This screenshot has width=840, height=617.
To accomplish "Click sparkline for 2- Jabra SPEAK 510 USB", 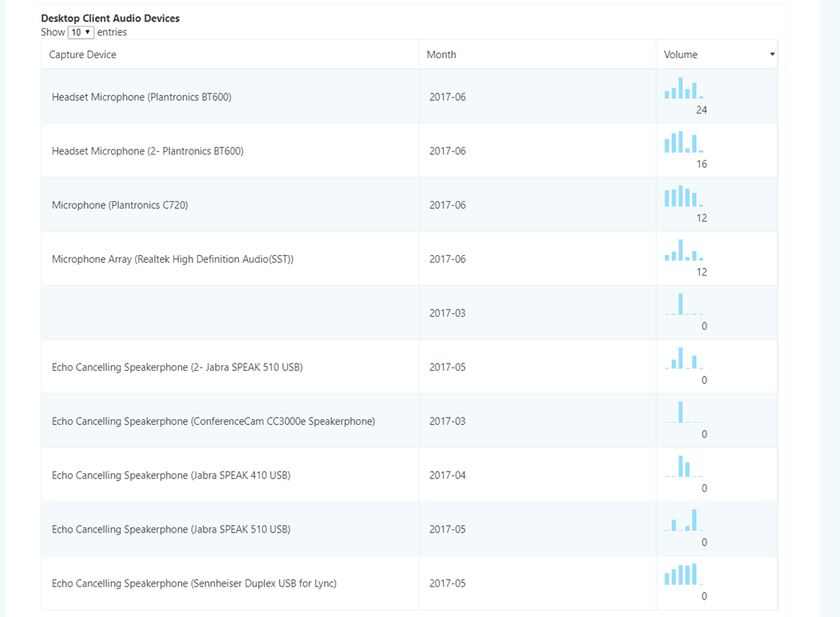I will pos(683,359).
